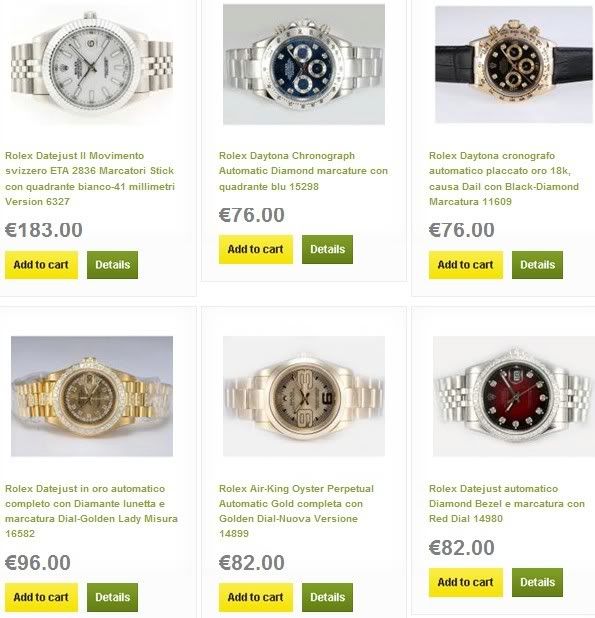Open the blue dial Daytona watch photo

[304, 64]
